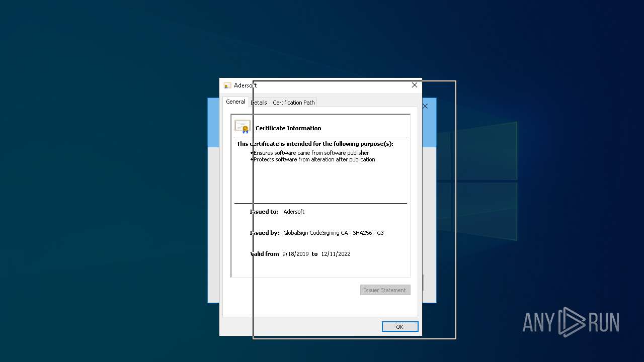644x362 pixels.
Task: Click the Adersoft title bar icon
Action: click(x=227, y=85)
